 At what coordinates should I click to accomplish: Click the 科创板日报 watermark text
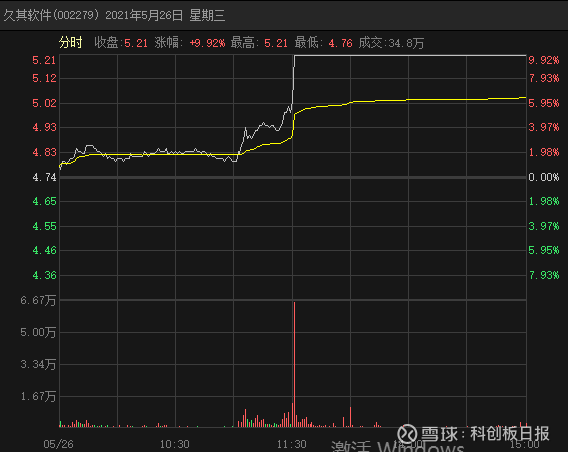[510, 434]
